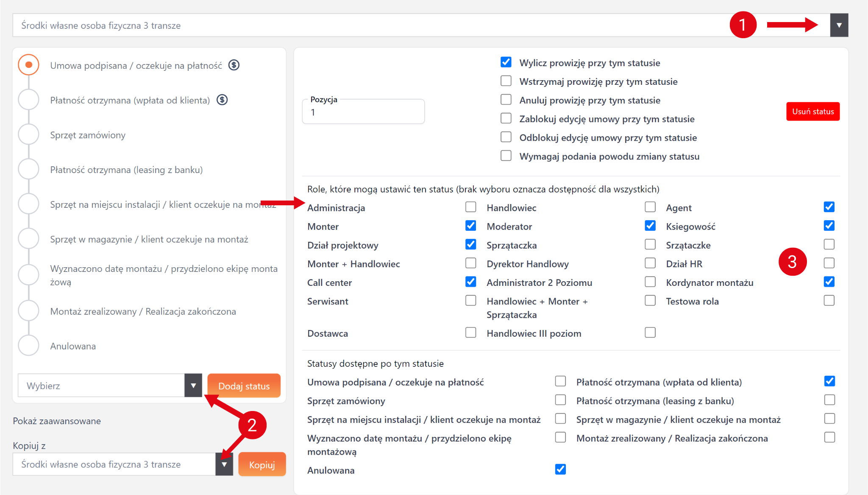Uncheck the Moderator role checkbox
The height and width of the screenshot is (495, 868).
650,226
